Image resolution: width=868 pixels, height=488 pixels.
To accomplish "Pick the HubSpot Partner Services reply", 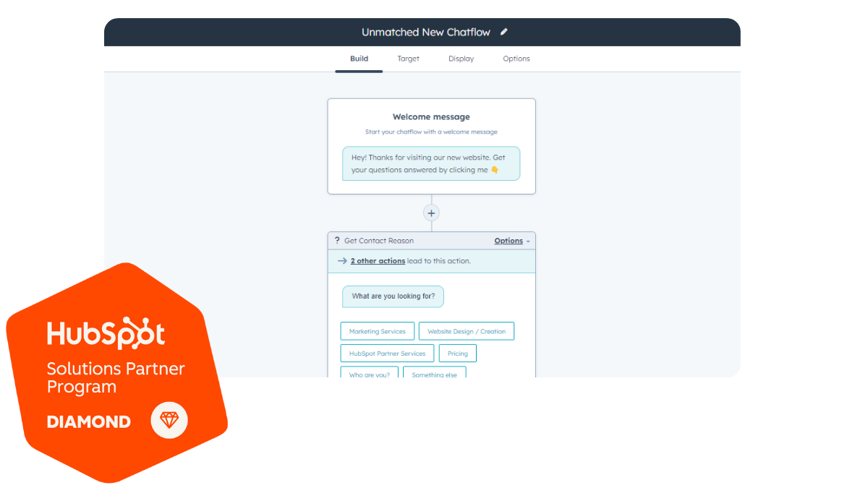I will [x=387, y=354].
